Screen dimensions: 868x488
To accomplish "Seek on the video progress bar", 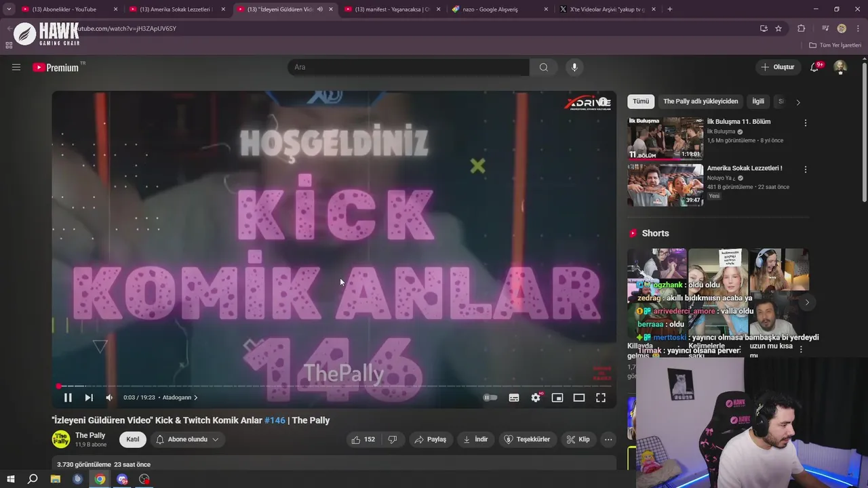I will pos(334,386).
